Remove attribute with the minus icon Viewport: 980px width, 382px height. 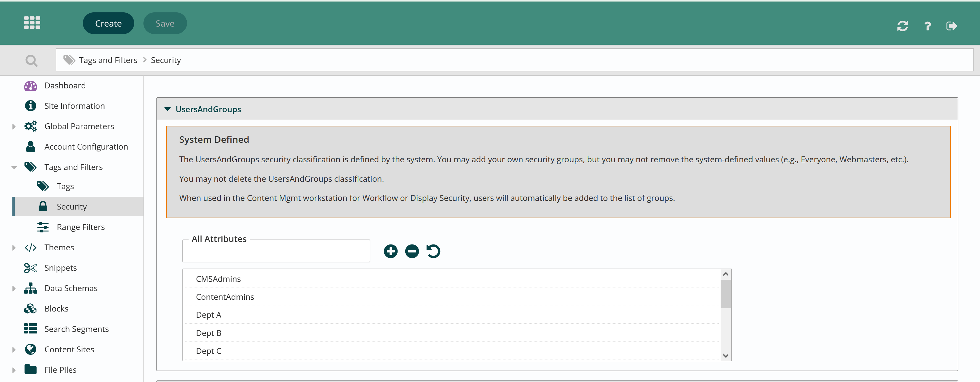411,251
